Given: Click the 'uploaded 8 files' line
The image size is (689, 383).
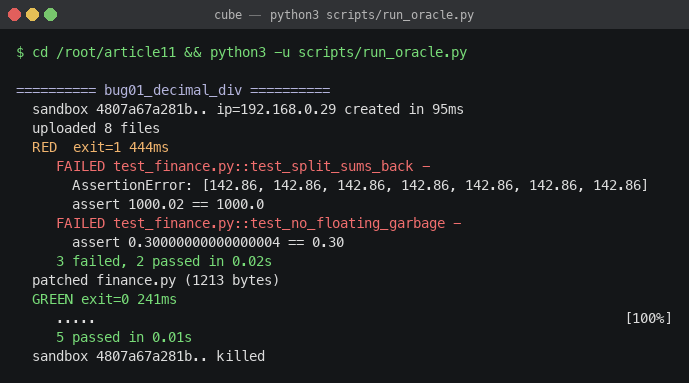Looking at the screenshot, I should click(96, 128).
